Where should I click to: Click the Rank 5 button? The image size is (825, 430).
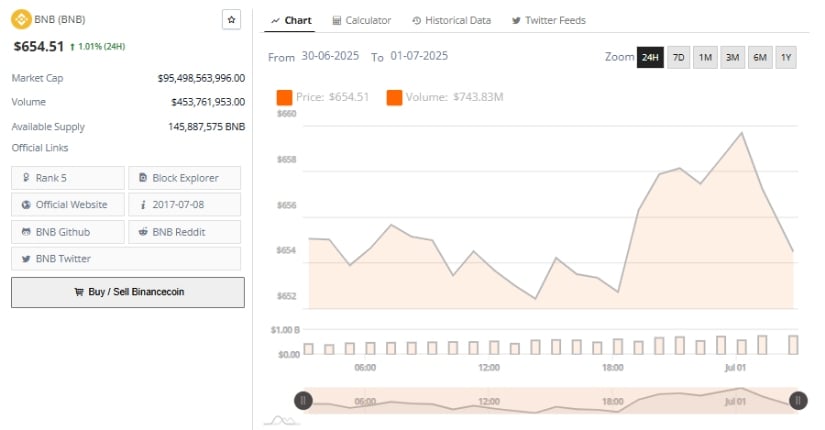click(68, 178)
